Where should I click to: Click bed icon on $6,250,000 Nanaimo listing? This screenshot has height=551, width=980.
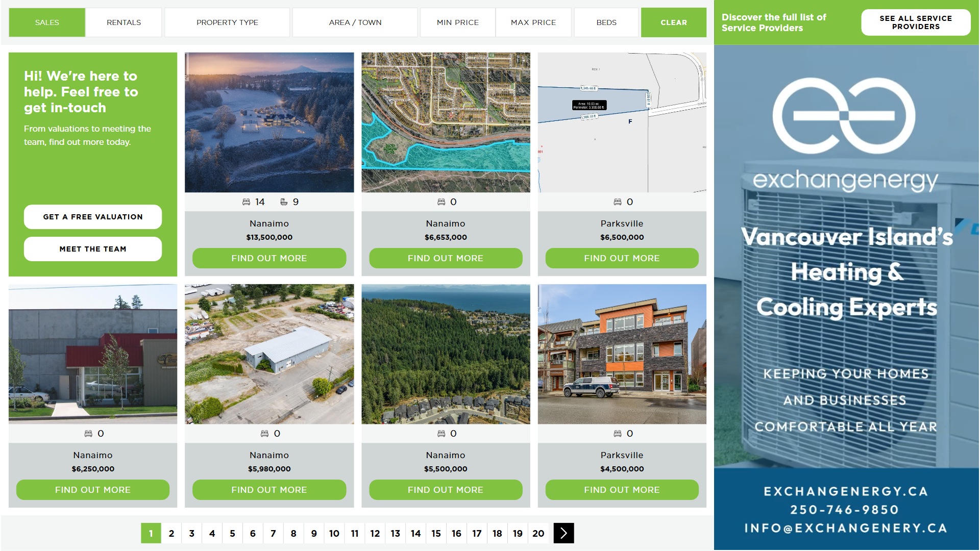coord(88,434)
